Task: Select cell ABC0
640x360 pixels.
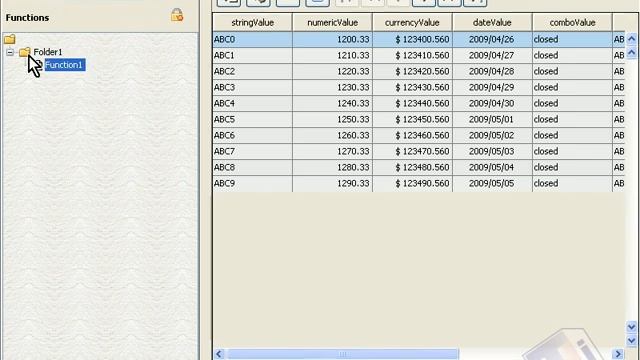Action: (x=252, y=40)
